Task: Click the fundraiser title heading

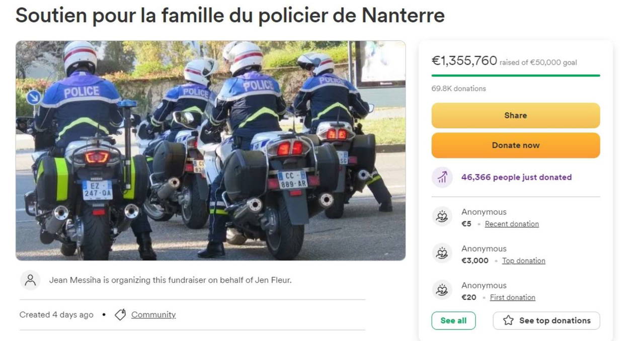Action: (230, 16)
